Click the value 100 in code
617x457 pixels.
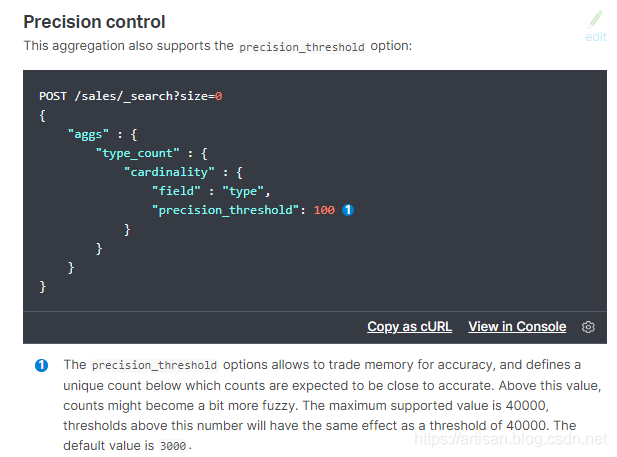point(324,210)
